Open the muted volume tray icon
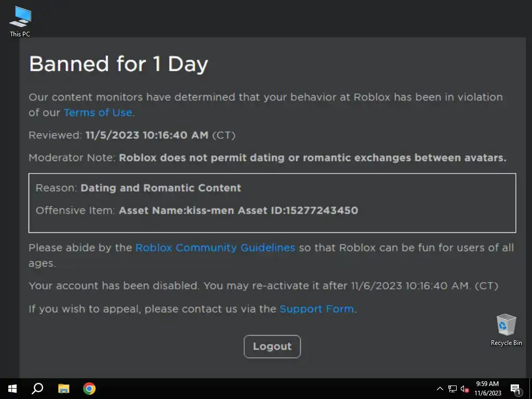 coord(465,389)
